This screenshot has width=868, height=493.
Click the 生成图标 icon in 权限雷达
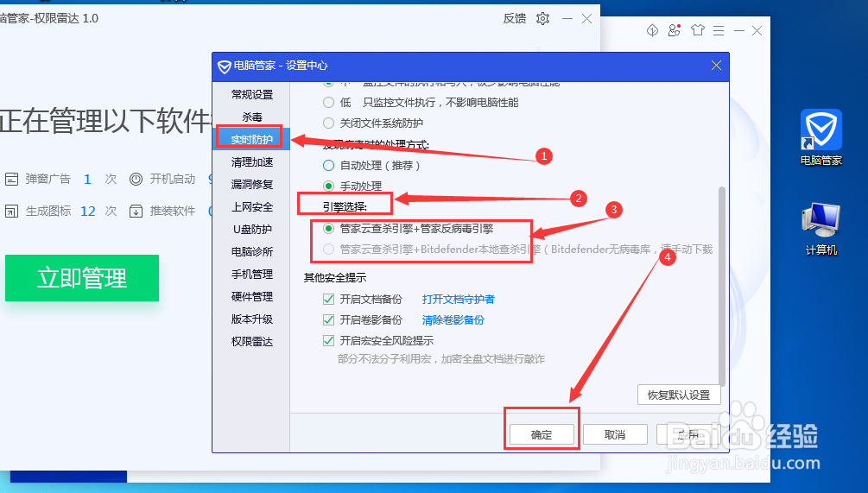11,212
